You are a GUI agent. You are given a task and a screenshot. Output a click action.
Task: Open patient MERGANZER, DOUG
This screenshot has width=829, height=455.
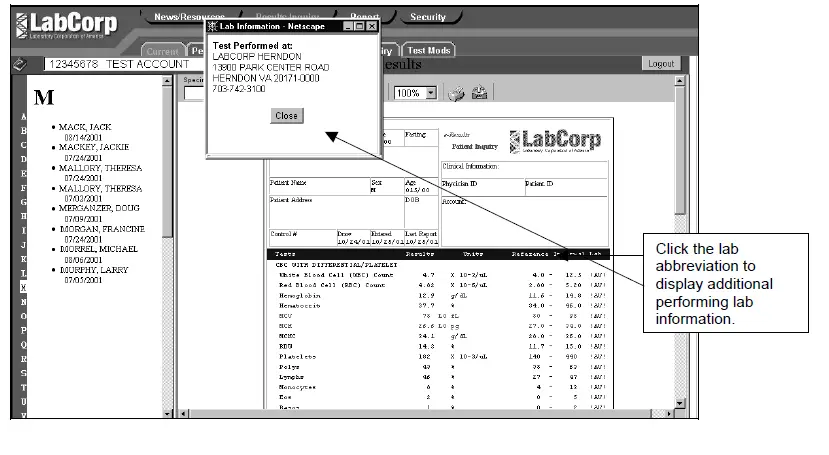pos(99,208)
